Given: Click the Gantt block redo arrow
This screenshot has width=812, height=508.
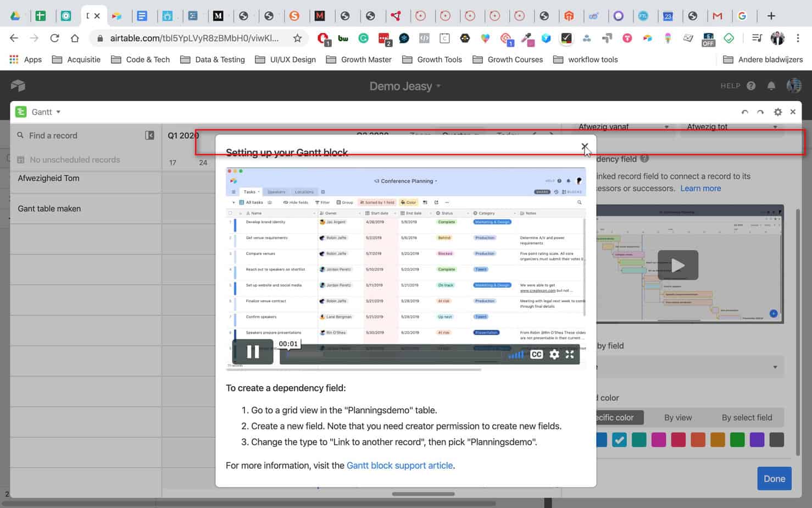Looking at the screenshot, I should (x=760, y=112).
